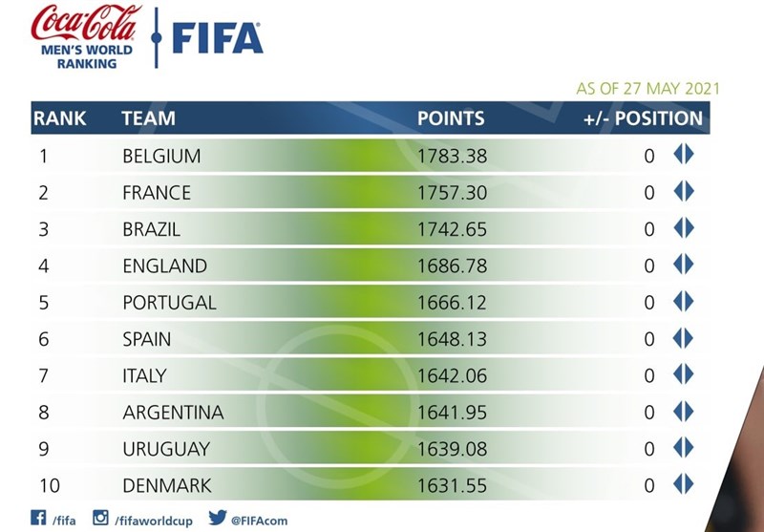The width and height of the screenshot is (764, 532).
Task: Sort by the POINTS column header
Action: pyautogui.click(x=451, y=119)
